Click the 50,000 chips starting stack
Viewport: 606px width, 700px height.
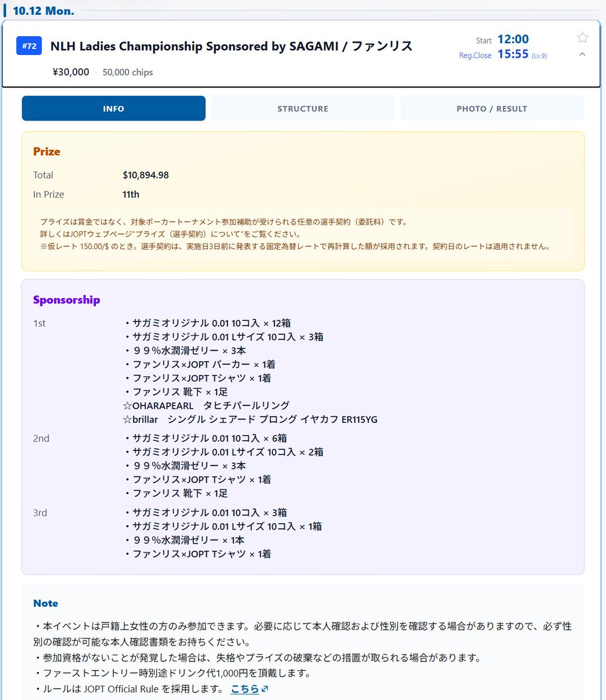128,72
